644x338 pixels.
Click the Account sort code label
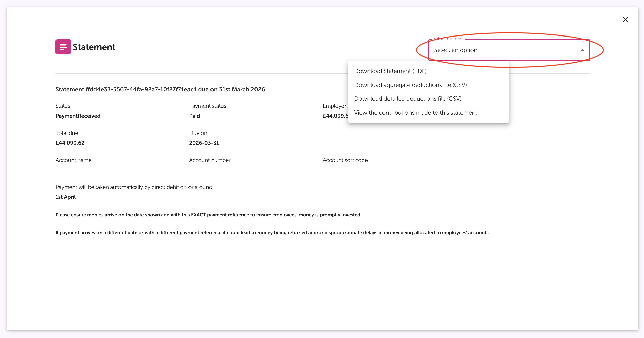(x=345, y=160)
